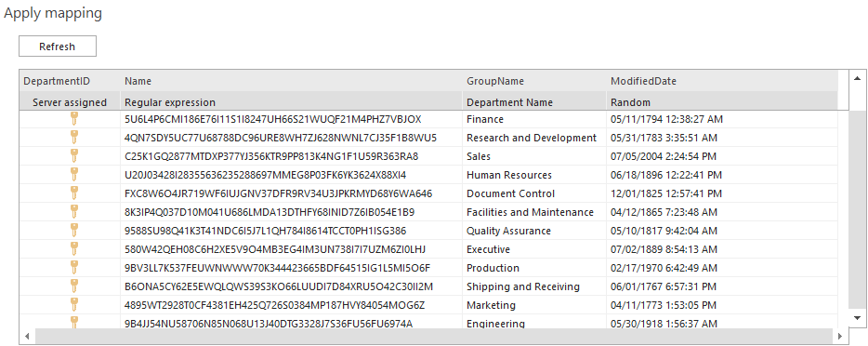Select the Engineering cell
The image size is (868, 346).
pos(534,322)
